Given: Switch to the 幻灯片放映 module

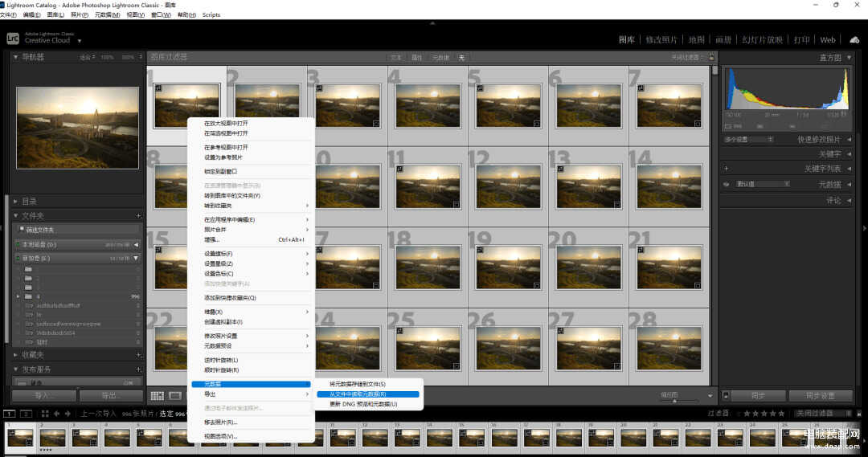Looking at the screenshot, I should point(762,40).
